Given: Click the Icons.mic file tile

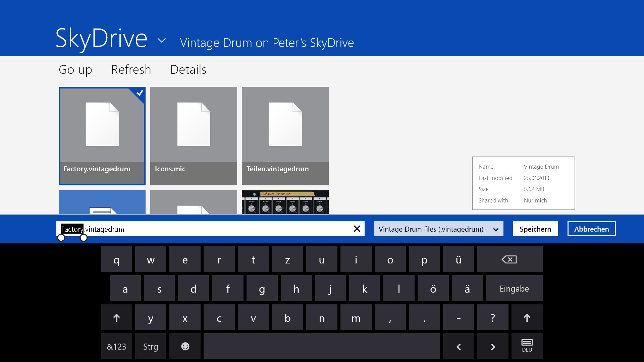Looking at the screenshot, I should pyautogui.click(x=194, y=136).
